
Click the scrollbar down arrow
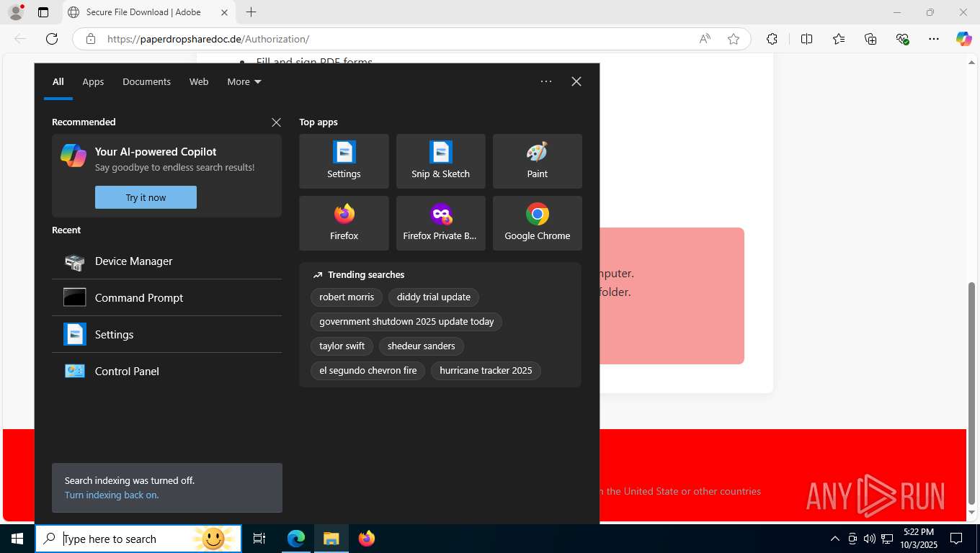pos(971,513)
